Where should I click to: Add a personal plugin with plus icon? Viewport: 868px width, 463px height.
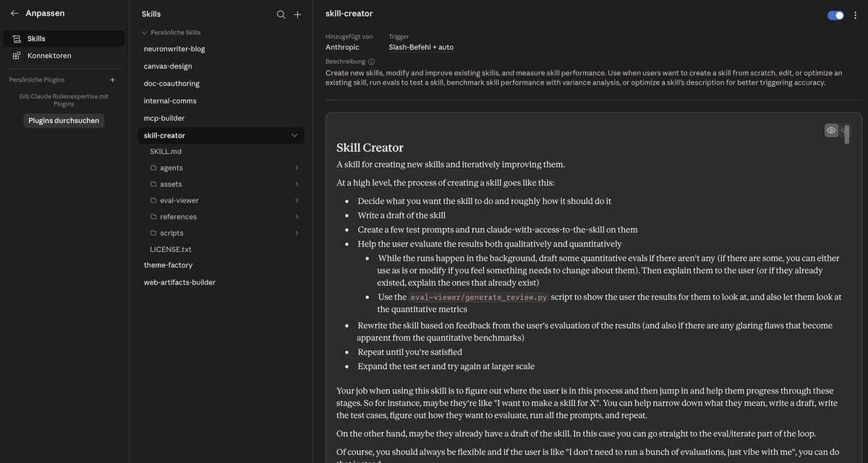pos(112,80)
